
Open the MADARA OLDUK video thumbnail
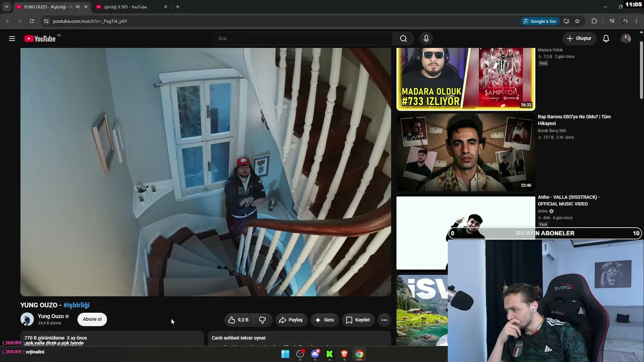point(466,79)
